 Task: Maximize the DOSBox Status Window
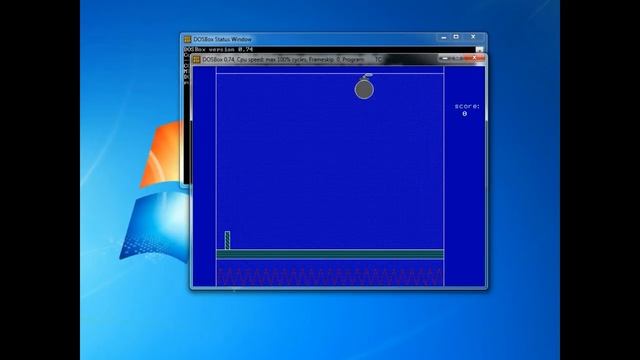(x=456, y=37)
